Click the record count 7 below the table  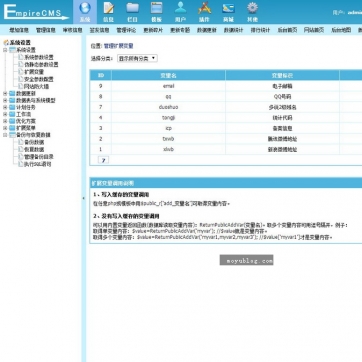click(x=103, y=160)
